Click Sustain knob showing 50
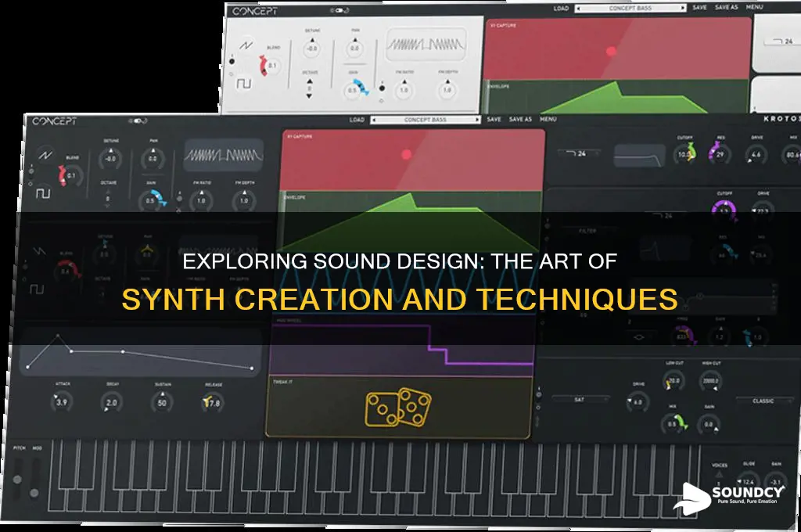The height and width of the screenshot is (532, 801). (x=162, y=402)
